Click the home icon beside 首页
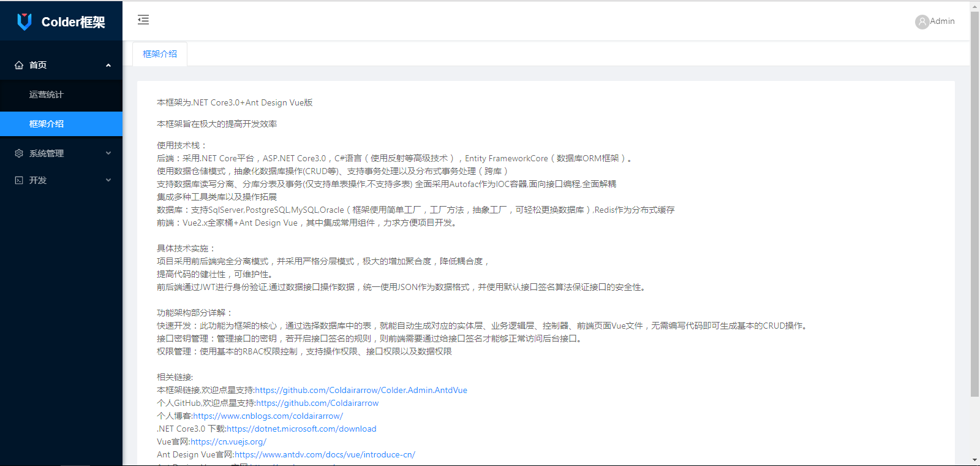980x466 pixels. (19, 65)
